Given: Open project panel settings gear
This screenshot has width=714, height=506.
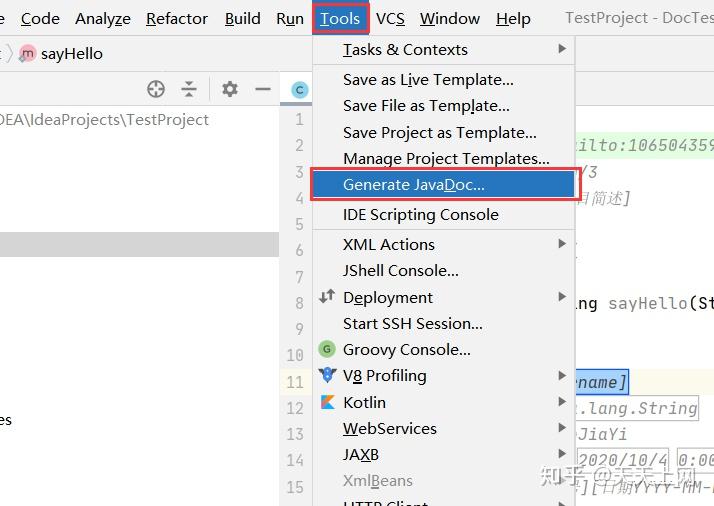Looking at the screenshot, I should (x=230, y=89).
